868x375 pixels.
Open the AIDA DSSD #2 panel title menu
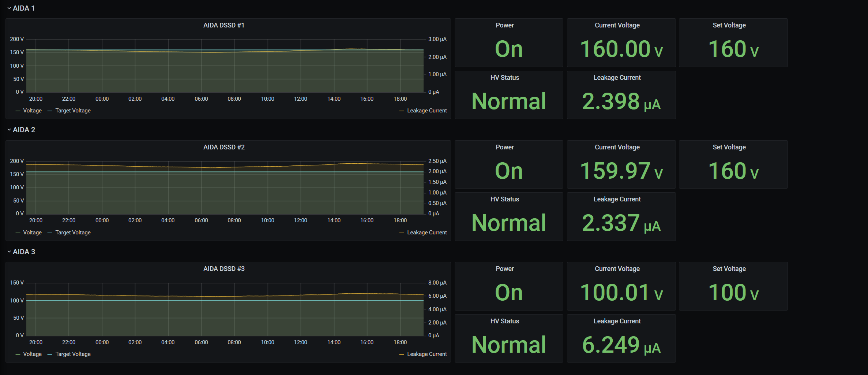223,147
